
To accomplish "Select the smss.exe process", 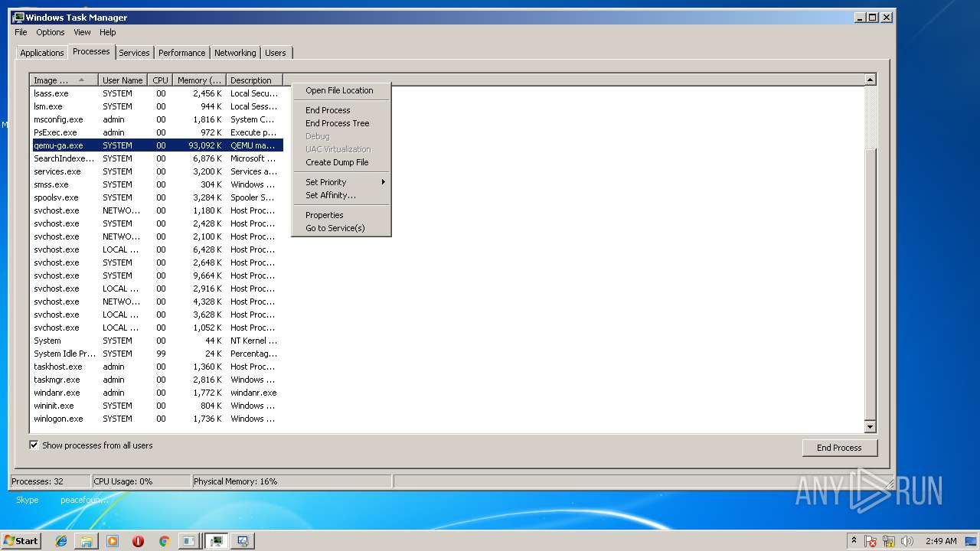I will 157,184.
